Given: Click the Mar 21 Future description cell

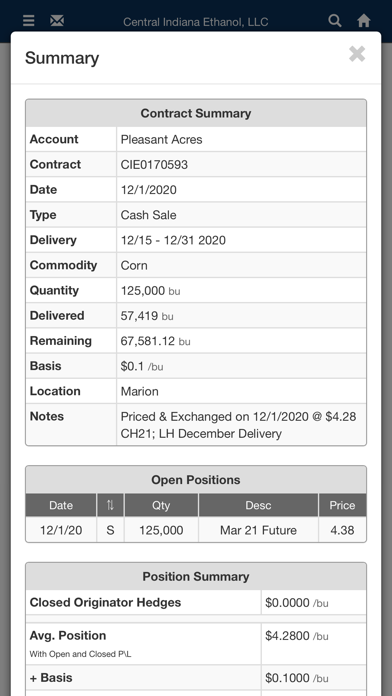Looking at the screenshot, I should tap(258, 530).
